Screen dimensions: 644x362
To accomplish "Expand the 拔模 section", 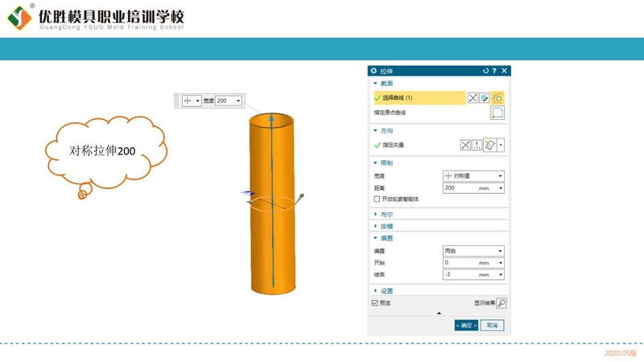I will click(x=375, y=226).
